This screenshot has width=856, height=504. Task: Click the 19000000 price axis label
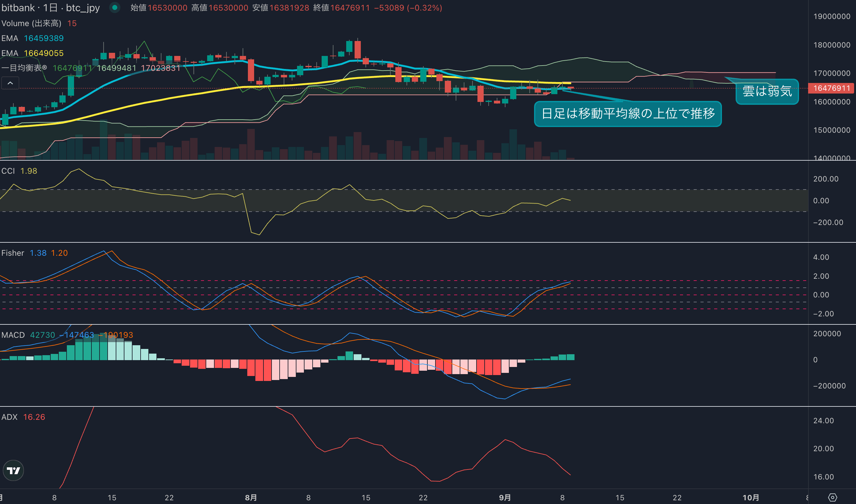tap(831, 16)
